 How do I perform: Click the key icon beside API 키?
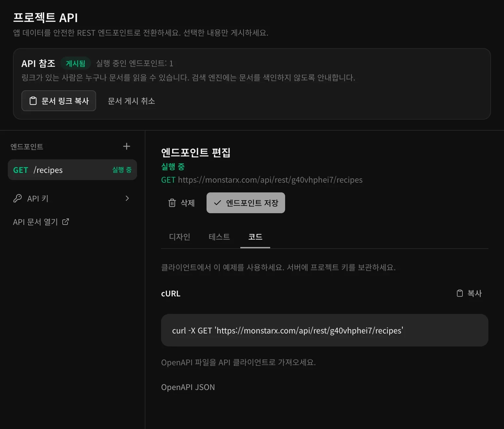18,198
